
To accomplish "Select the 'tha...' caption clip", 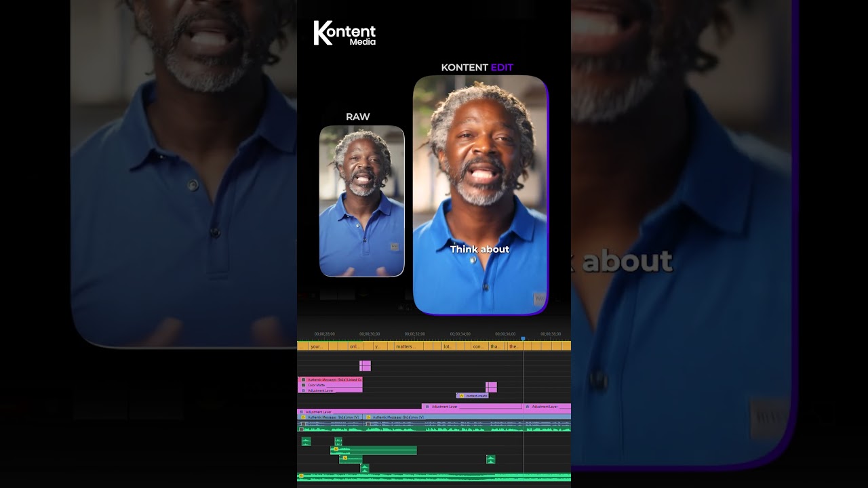I will [496, 346].
